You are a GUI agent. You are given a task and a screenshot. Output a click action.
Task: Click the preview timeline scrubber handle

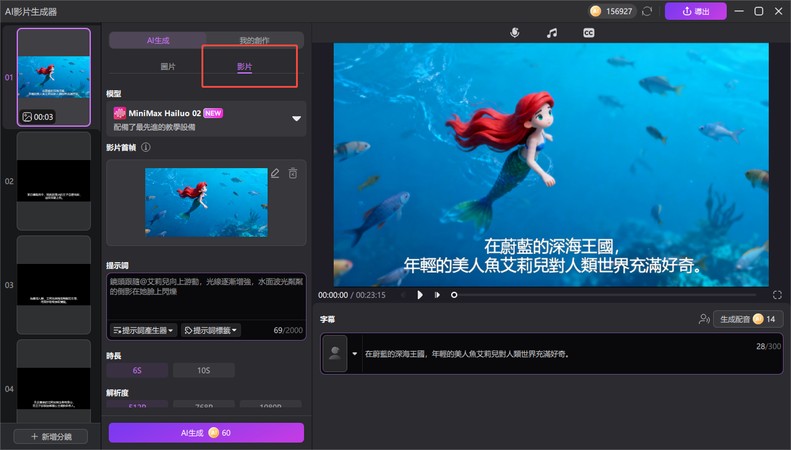click(x=454, y=295)
